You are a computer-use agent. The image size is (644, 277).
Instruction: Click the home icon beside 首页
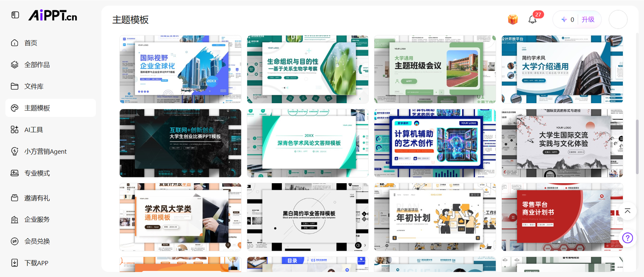(x=15, y=43)
